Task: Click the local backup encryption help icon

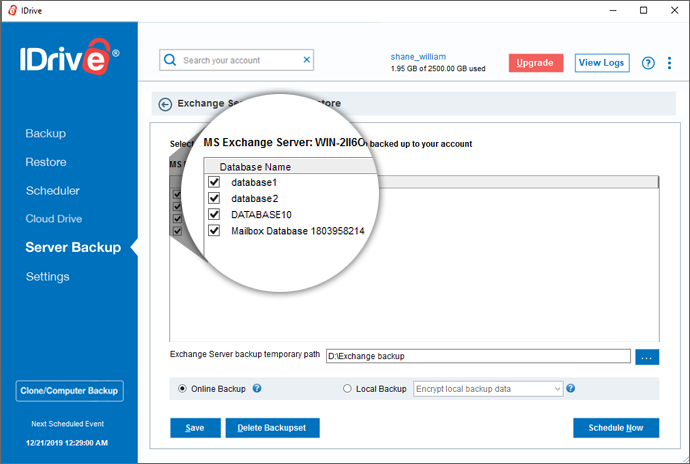Action: (x=570, y=388)
